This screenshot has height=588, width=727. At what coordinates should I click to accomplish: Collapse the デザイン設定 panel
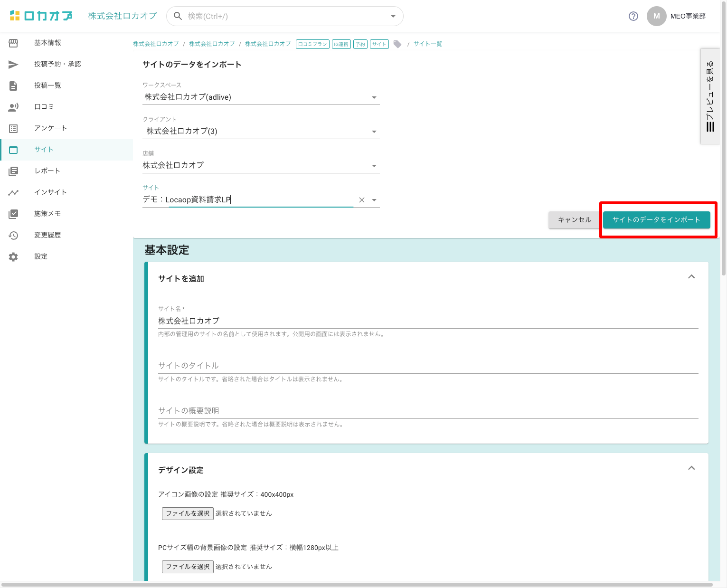click(x=691, y=468)
